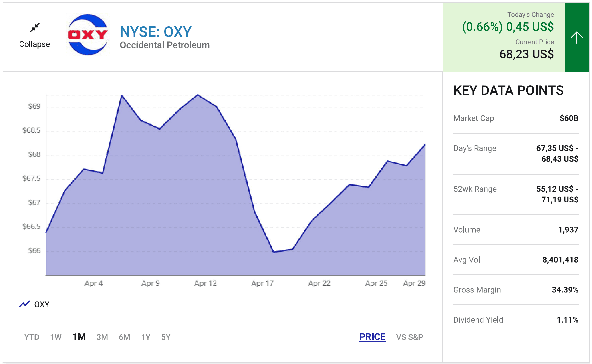Switch chart to PRICE view
592x364 pixels.
point(372,337)
